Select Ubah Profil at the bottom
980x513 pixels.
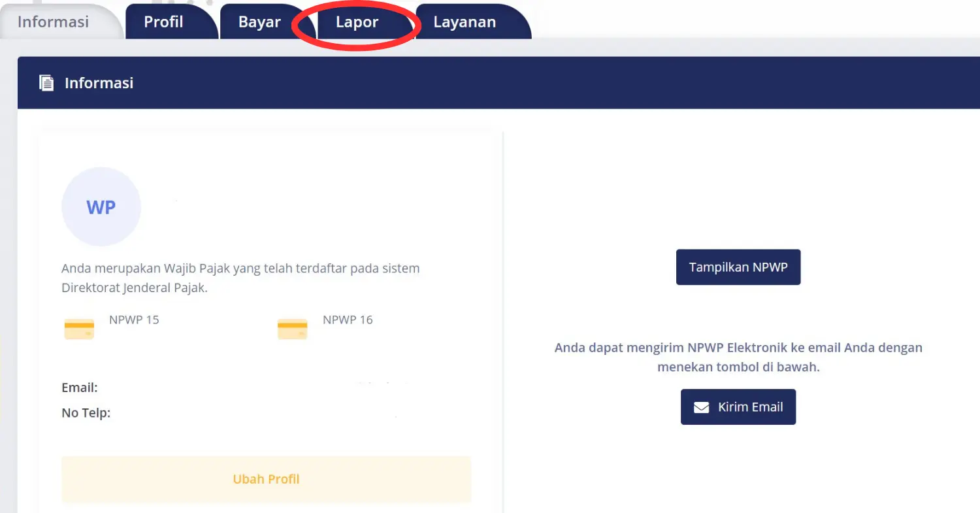coord(266,479)
